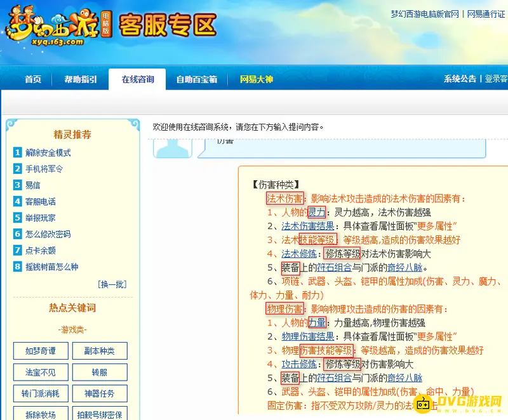Open 网易大神 tab
Viewport: 508px width, 420px height.
coord(257,79)
